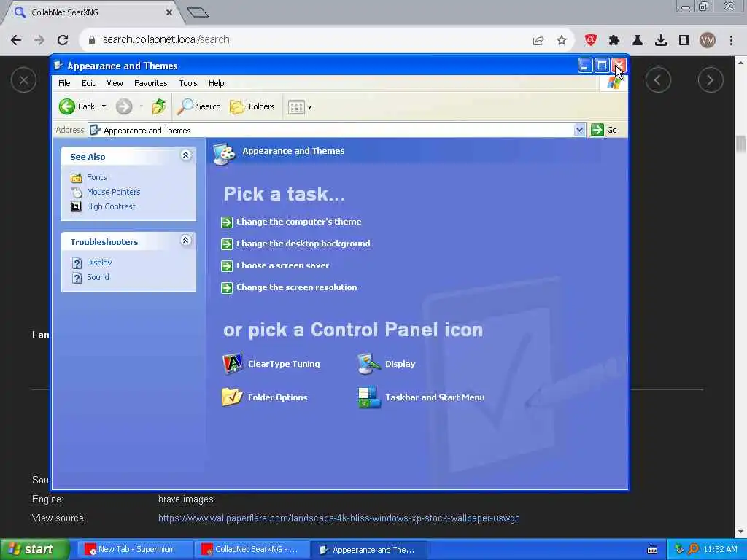Open the Taskbar and Start Menu icon
The image size is (747, 560).
pyautogui.click(x=369, y=397)
